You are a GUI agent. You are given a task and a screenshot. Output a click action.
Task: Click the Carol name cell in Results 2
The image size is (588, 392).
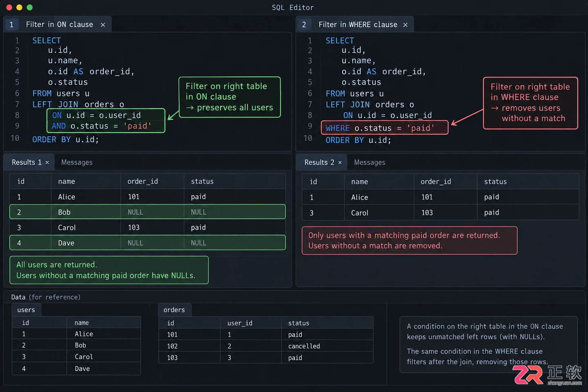click(x=379, y=213)
